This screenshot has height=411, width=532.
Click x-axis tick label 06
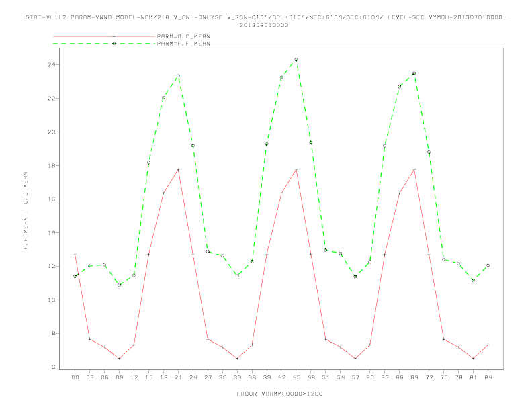pyautogui.click(x=105, y=377)
